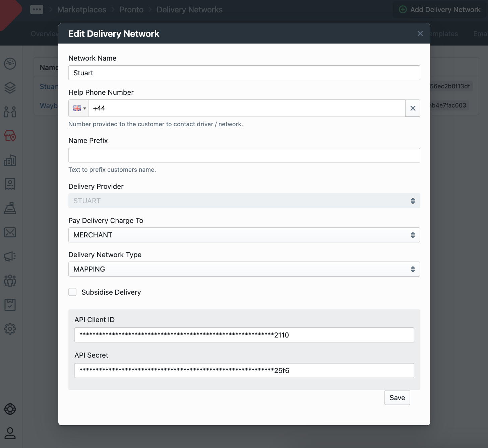Expand the Pay Delivery Charge To dropdown
The height and width of the screenshot is (448, 488).
pos(244,235)
